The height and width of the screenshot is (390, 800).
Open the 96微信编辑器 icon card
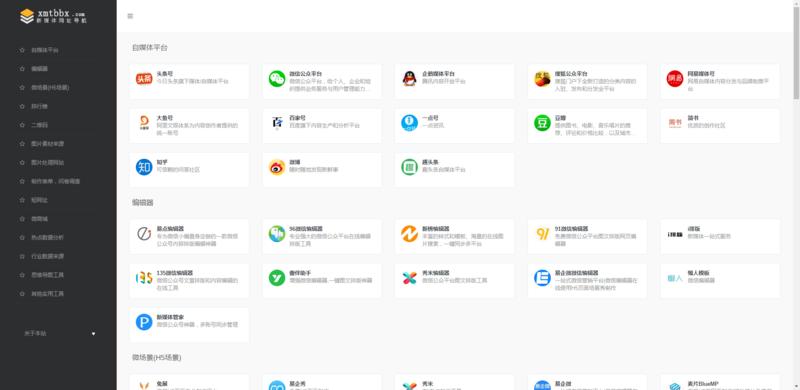322,236
